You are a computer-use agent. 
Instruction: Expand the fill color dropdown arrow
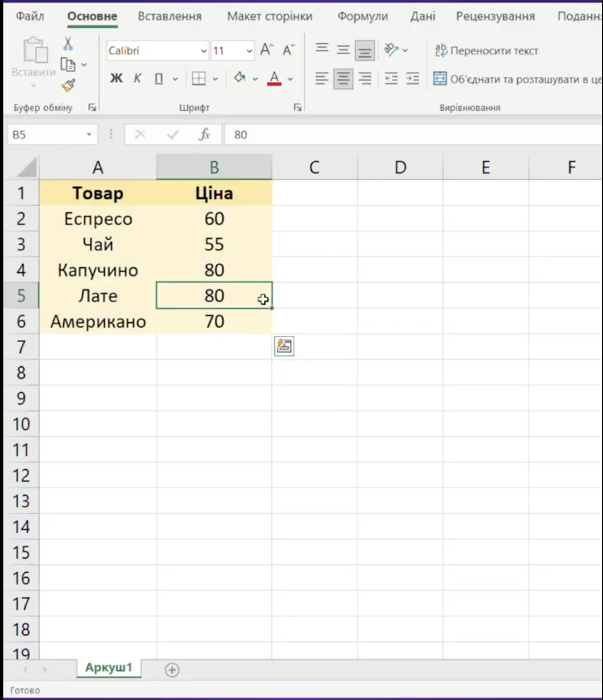pyautogui.click(x=255, y=78)
